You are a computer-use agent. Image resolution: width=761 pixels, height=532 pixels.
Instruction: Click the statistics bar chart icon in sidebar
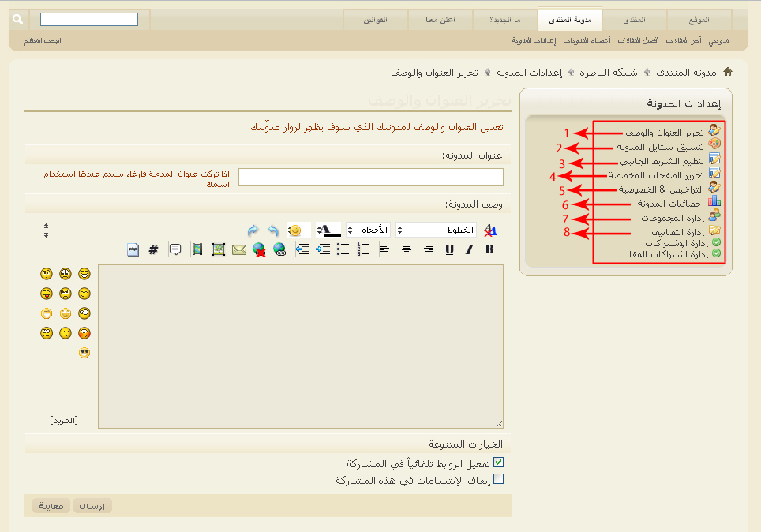(714, 201)
